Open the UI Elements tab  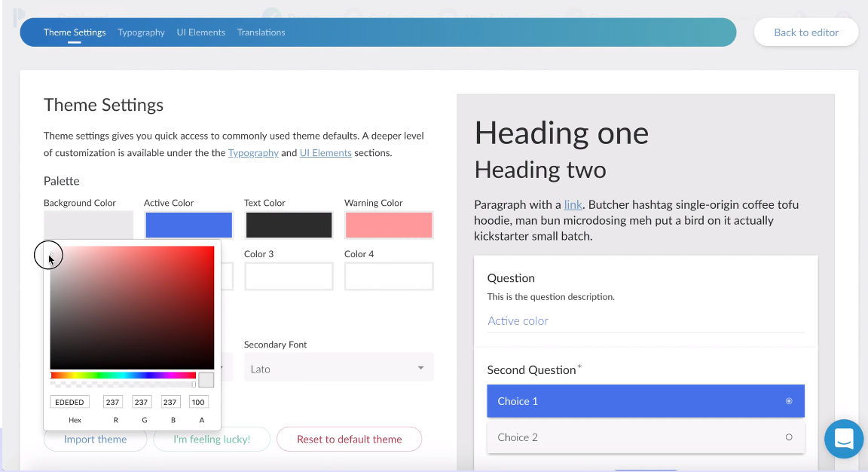click(201, 32)
